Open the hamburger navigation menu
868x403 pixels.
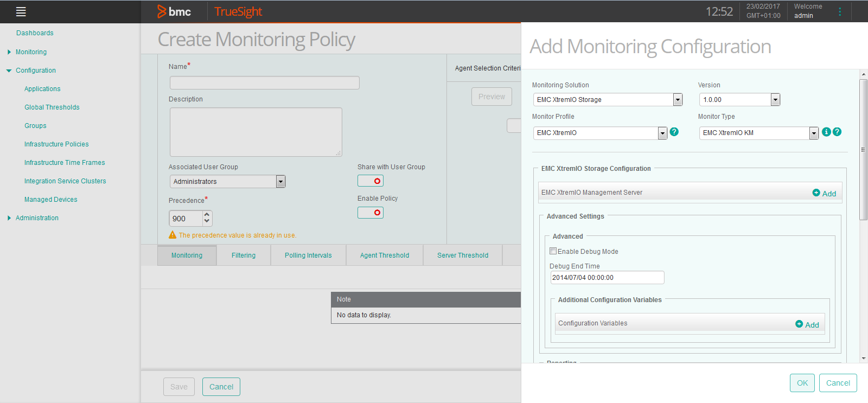point(21,11)
